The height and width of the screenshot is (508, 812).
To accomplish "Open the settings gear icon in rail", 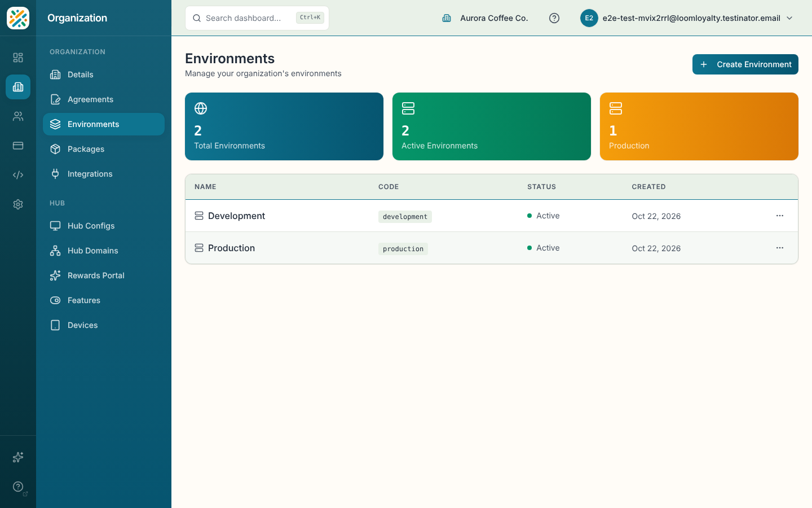I will [x=18, y=204].
